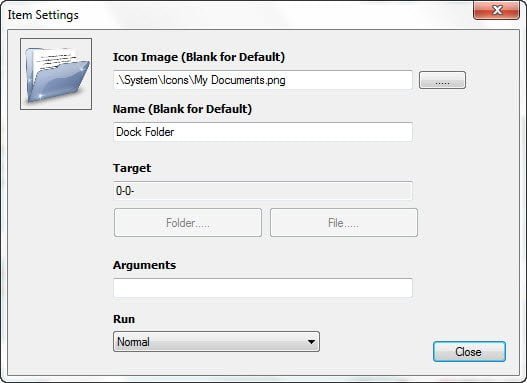The height and width of the screenshot is (383, 527).
Task: Select the Target field showing 0-0-
Action: click(x=263, y=191)
